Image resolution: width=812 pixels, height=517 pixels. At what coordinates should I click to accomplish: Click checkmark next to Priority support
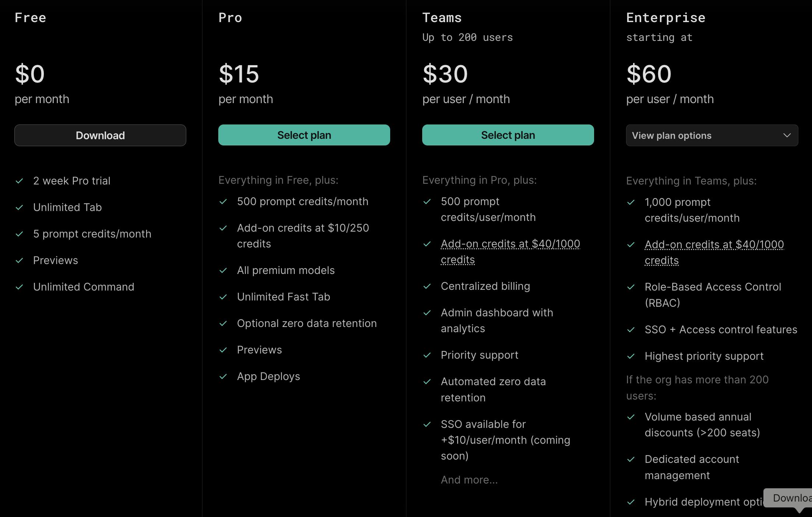tap(427, 355)
